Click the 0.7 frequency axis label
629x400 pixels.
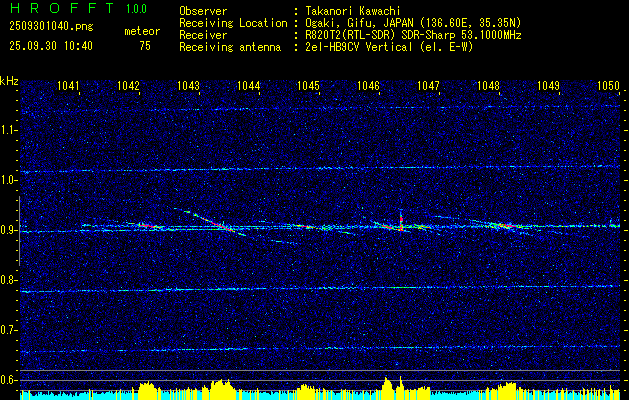click(x=8, y=330)
